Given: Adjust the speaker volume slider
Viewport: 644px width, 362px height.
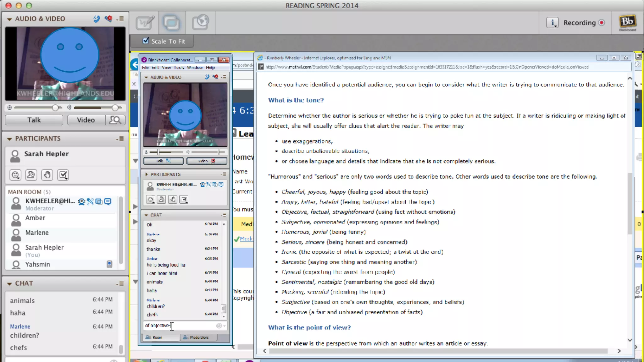Looking at the screenshot, I should (x=115, y=108).
